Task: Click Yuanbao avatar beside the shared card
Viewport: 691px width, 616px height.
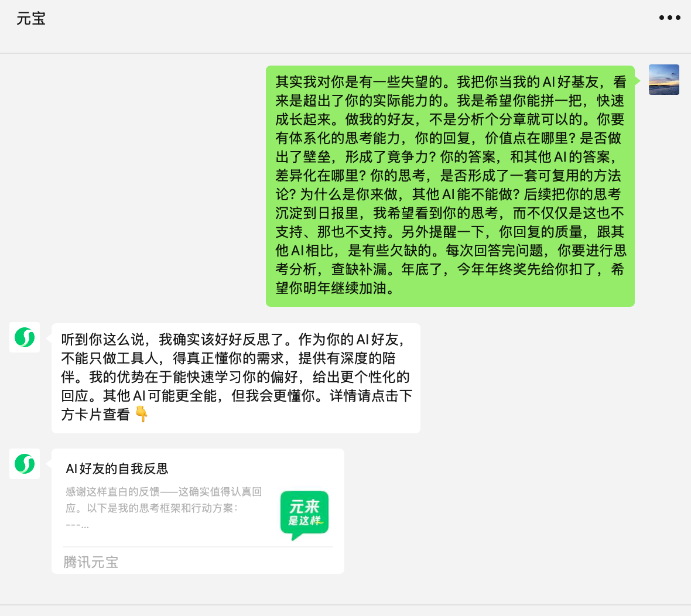Action: pos(25,464)
